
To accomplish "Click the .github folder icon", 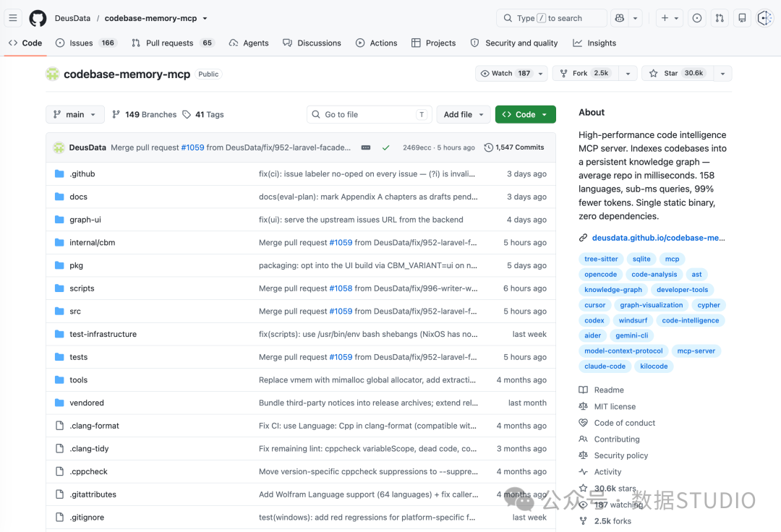I will point(59,173).
